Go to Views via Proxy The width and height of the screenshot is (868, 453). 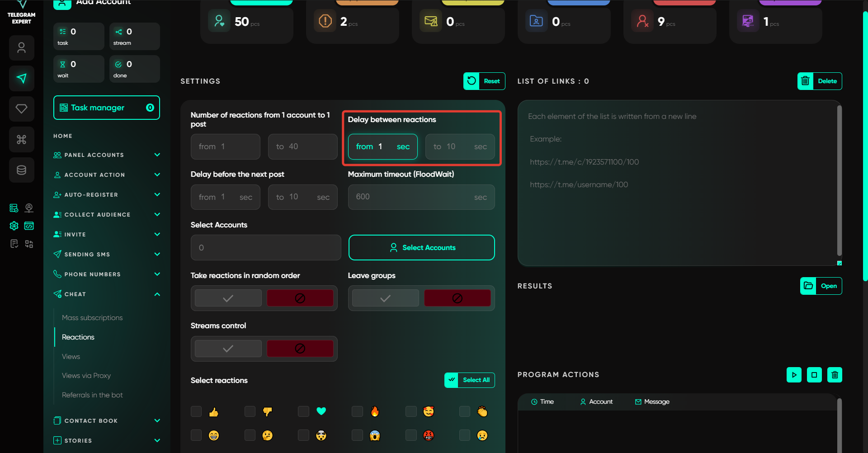[x=86, y=376]
